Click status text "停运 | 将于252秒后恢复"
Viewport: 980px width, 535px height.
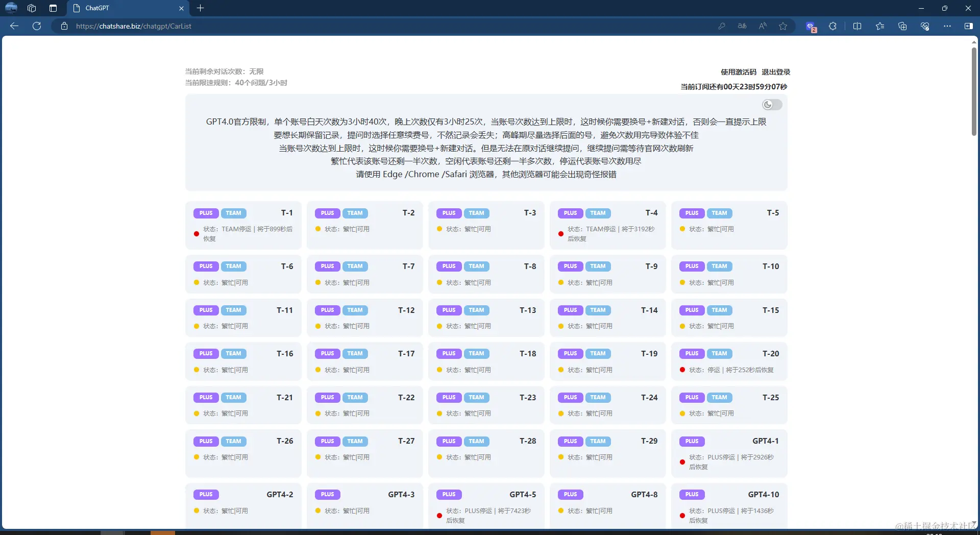click(x=740, y=370)
